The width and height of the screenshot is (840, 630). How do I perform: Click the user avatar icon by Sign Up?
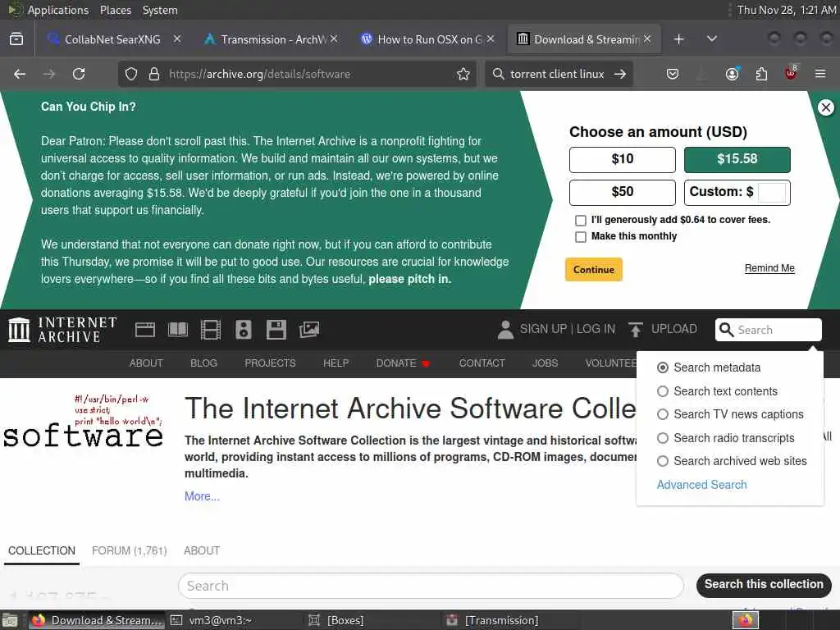click(505, 330)
